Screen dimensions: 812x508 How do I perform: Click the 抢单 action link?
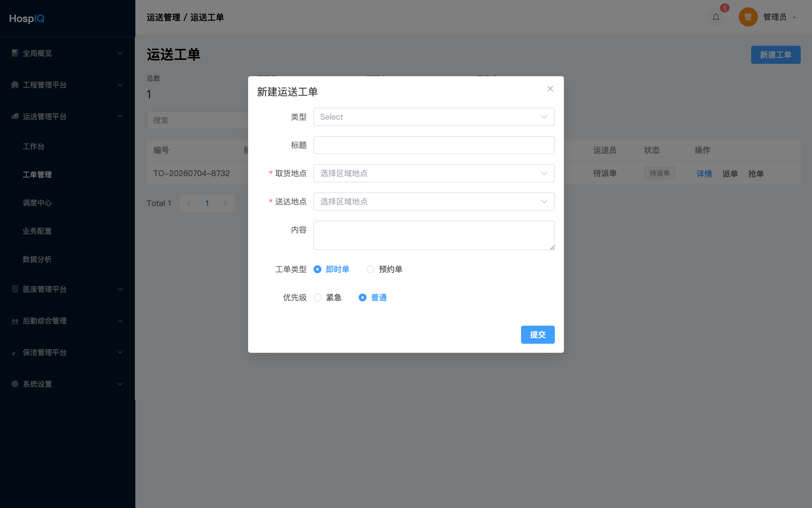click(756, 174)
